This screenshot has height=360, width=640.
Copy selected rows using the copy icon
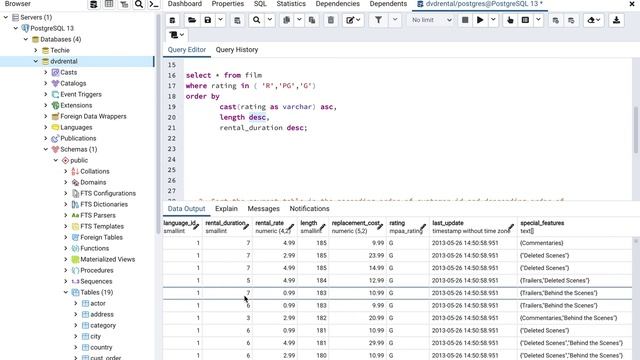point(287,20)
